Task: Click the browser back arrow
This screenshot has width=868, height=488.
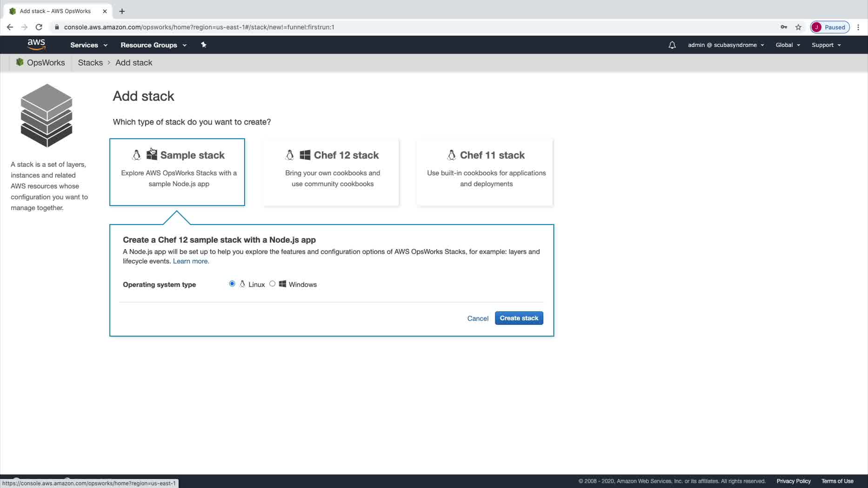Action: pyautogui.click(x=10, y=27)
